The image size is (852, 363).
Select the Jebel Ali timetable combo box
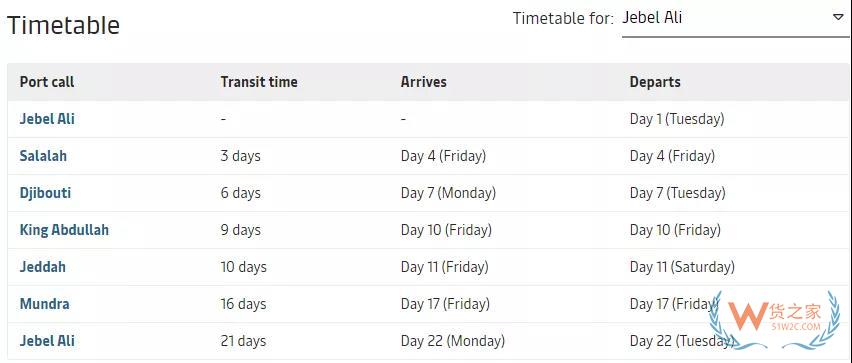click(x=735, y=20)
